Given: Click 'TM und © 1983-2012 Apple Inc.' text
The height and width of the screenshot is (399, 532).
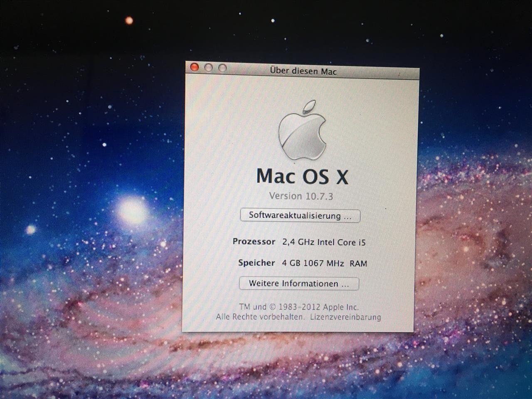Looking at the screenshot, I should 298,307.
